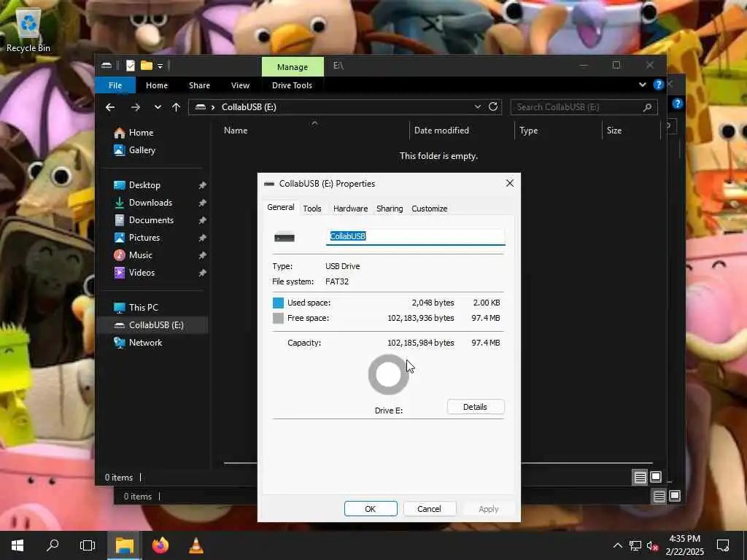Click the Details button
The width and height of the screenshot is (747, 560).
pos(475,407)
